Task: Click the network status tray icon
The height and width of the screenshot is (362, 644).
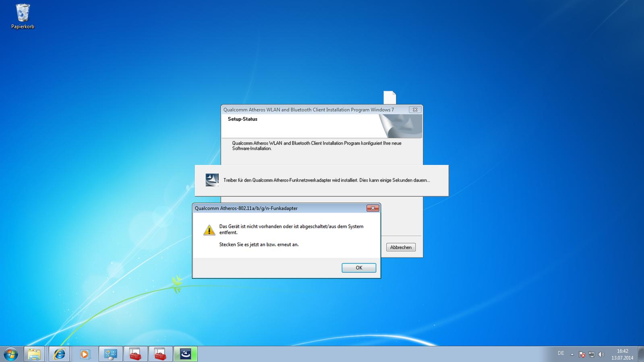Action: point(592,354)
